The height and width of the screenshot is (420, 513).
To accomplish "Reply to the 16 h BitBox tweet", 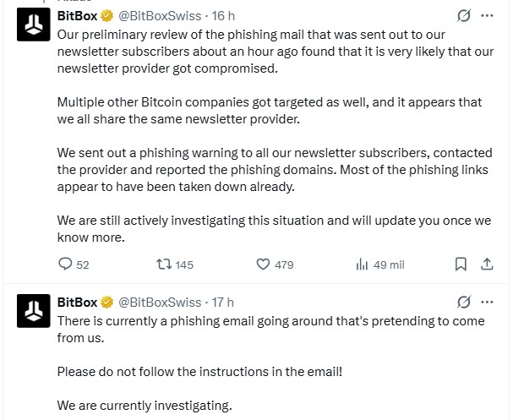I will (x=74, y=265).
